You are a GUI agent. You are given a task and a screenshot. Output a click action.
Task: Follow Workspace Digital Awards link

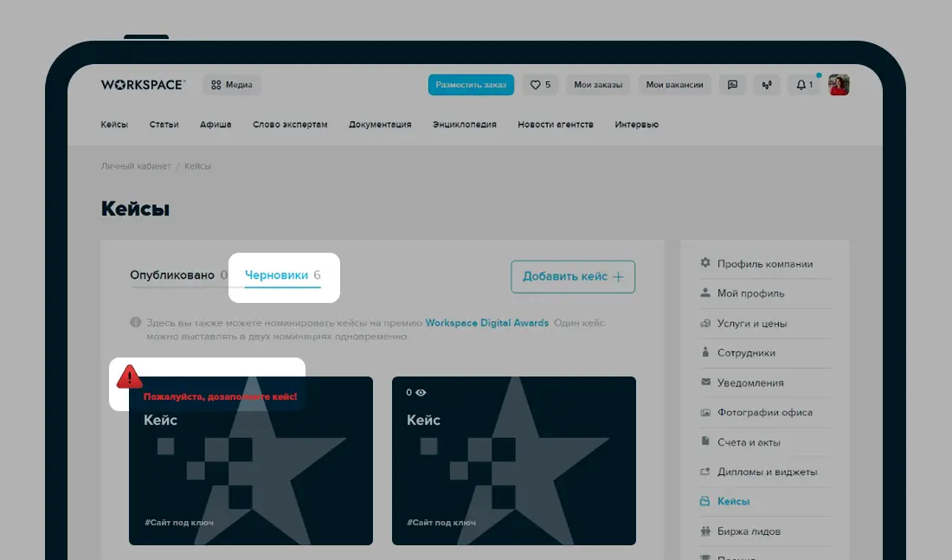[x=487, y=323]
